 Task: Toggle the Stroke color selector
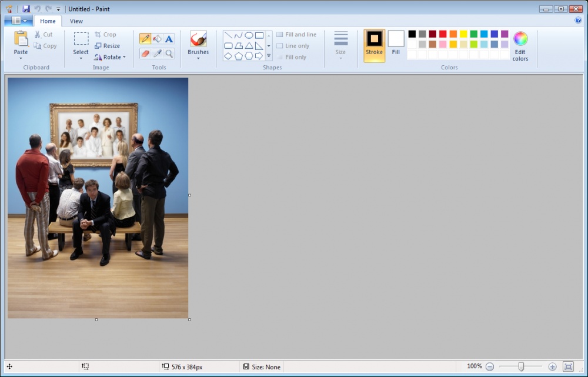374,45
